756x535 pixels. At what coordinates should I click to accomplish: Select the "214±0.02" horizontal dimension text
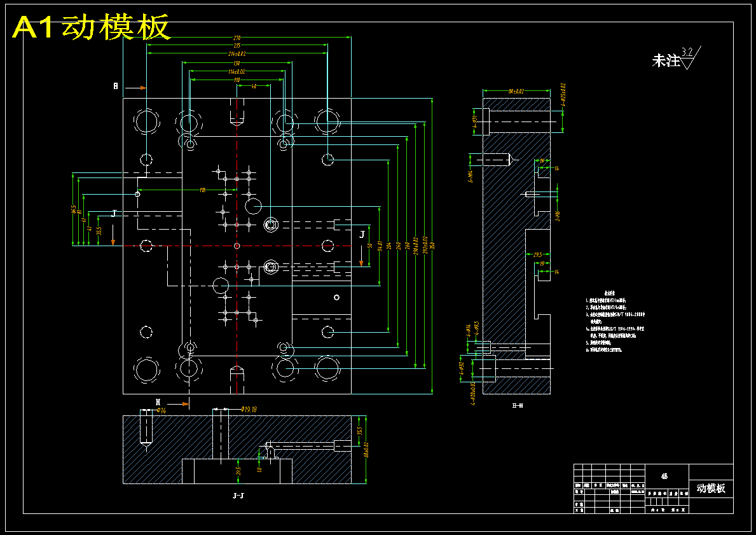tap(237, 54)
